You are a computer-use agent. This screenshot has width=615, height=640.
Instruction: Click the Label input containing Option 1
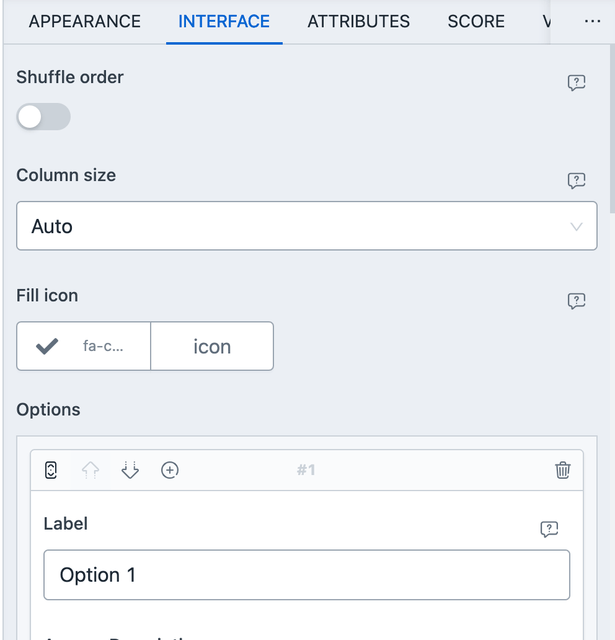(x=306, y=575)
